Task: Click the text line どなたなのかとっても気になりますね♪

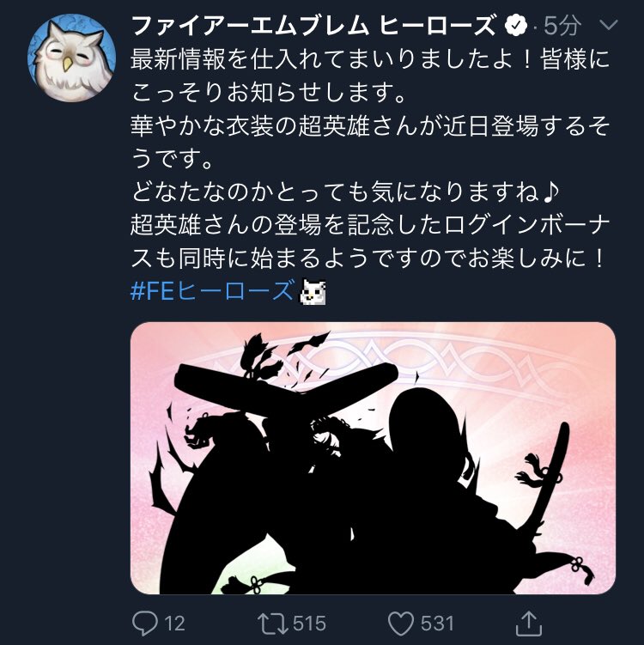Action: (x=344, y=192)
